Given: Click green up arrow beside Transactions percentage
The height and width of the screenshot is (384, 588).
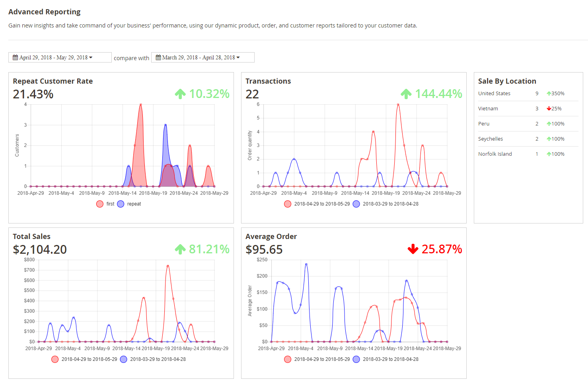Looking at the screenshot, I should point(406,94).
